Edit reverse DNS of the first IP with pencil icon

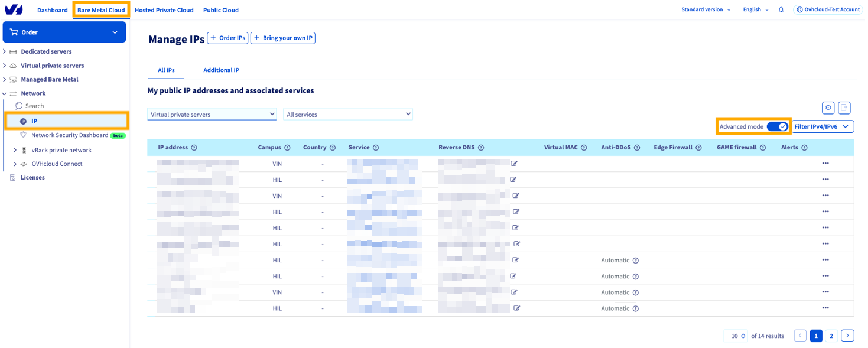[x=515, y=163]
